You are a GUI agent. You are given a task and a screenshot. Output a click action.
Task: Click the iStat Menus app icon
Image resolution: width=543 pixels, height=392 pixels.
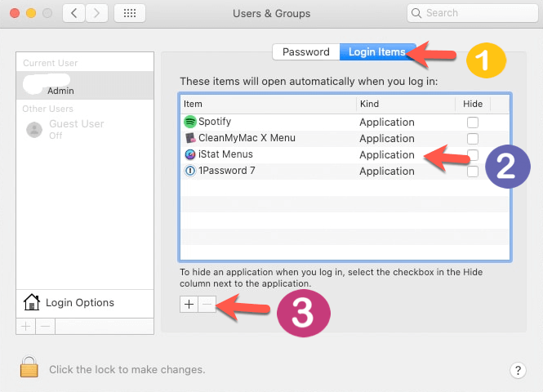(190, 154)
